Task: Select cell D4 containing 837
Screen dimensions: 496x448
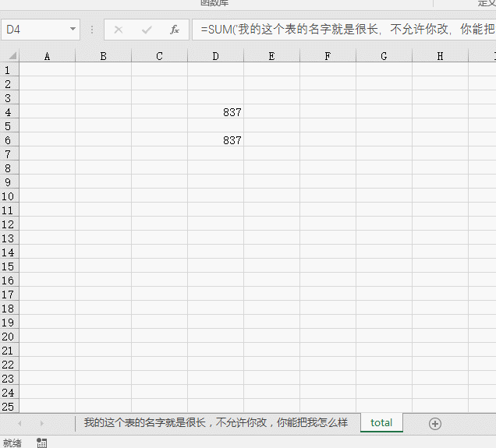Action: pos(216,112)
